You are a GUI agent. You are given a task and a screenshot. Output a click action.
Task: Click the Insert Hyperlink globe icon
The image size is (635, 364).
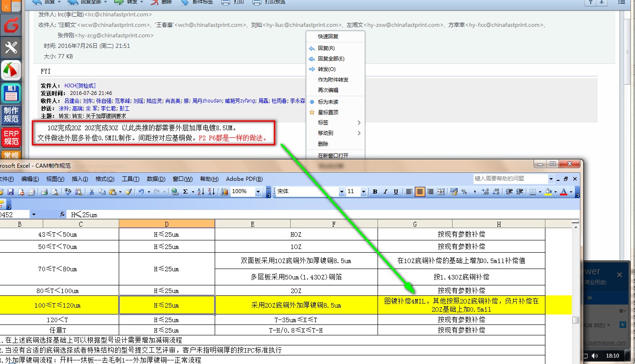[175, 192]
